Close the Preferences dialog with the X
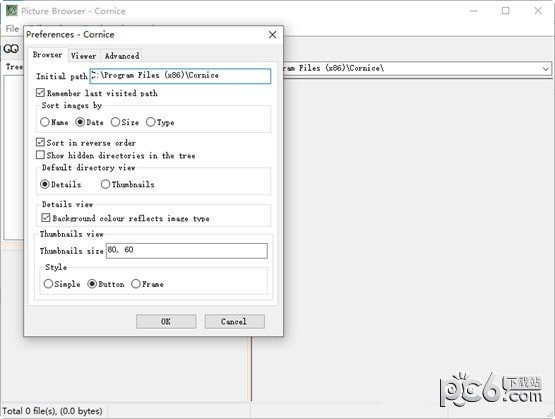This screenshot has height=419, width=555. pos(272,35)
